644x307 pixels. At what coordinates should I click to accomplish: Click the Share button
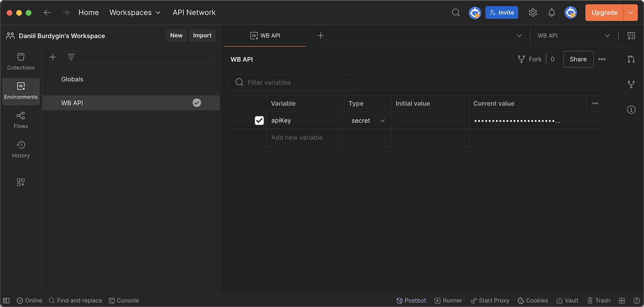578,59
